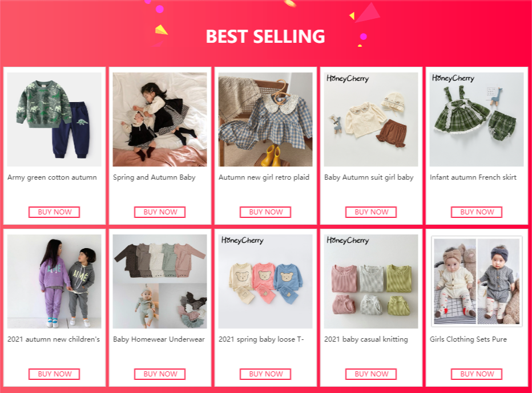This screenshot has width=532, height=393.
Task: Click BUY NOW under Baby Homewear Underwear
Action: [x=160, y=374]
